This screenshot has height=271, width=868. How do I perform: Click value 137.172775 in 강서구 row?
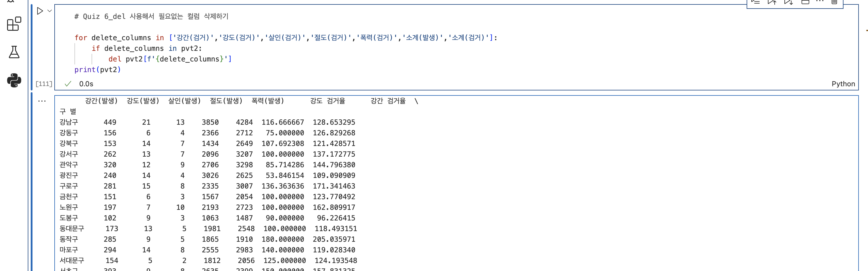click(x=334, y=154)
